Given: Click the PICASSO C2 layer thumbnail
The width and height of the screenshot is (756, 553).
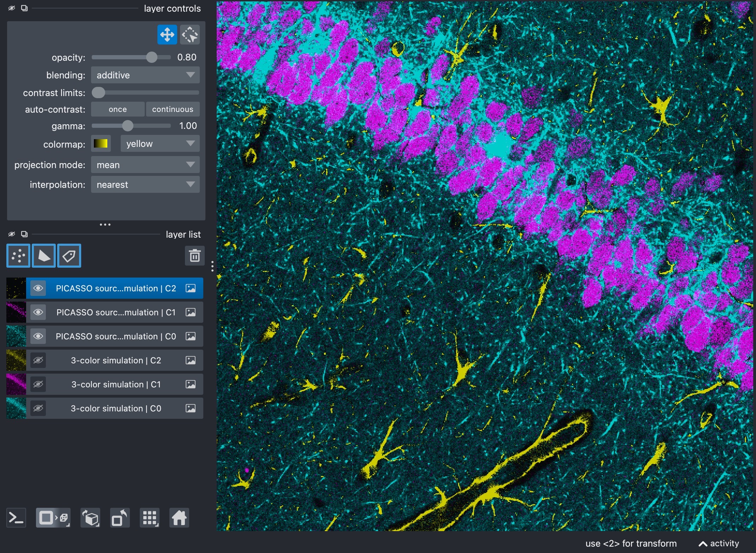Looking at the screenshot, I should [16, 288].
